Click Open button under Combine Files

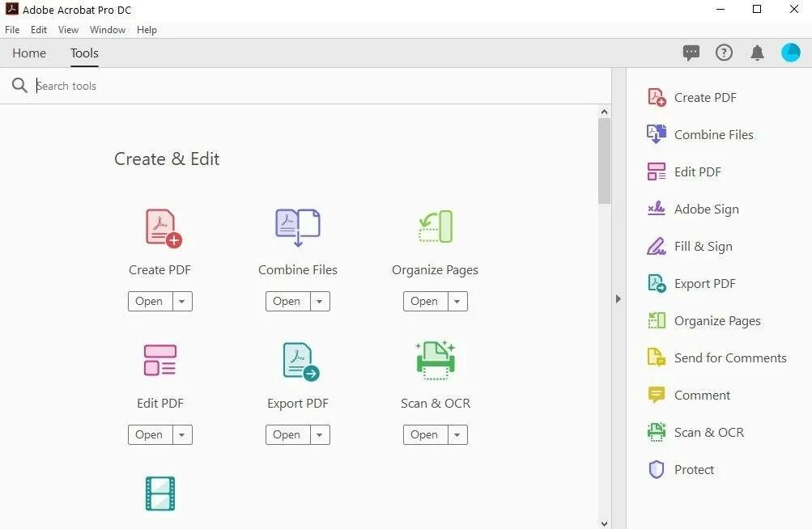click(288, 301)
